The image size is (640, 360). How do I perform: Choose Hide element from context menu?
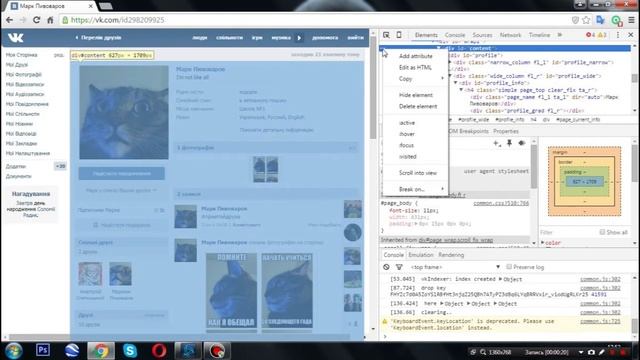[x=416, y=95]
